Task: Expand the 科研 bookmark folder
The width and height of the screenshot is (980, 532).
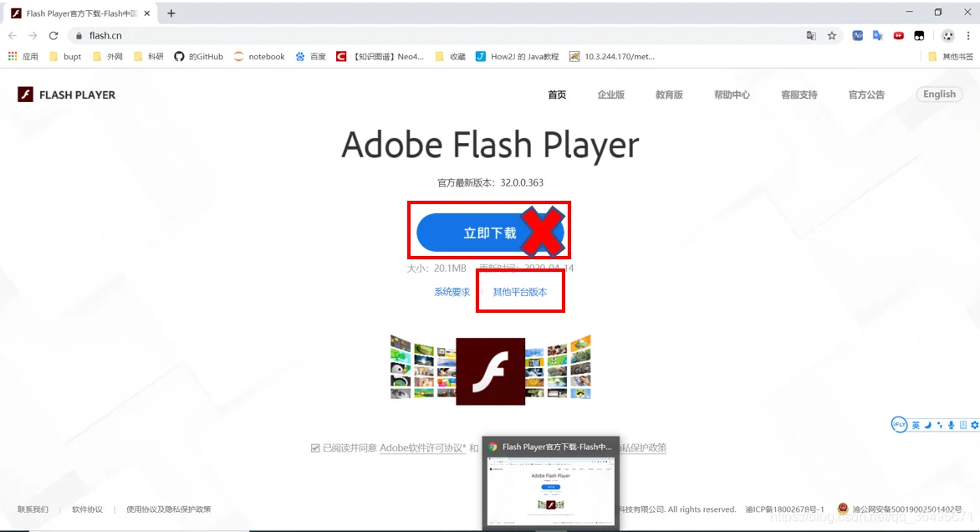Action: (149, 56)
